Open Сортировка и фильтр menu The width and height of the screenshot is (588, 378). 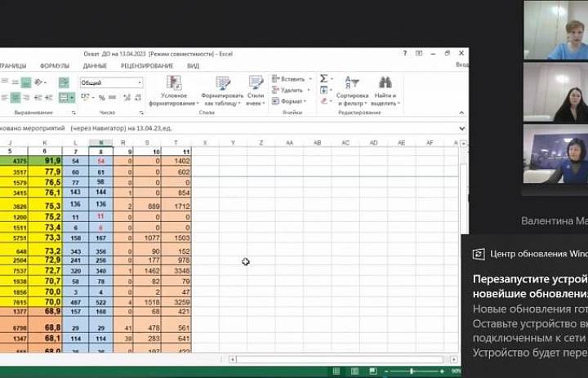click(x=352, y=91)
